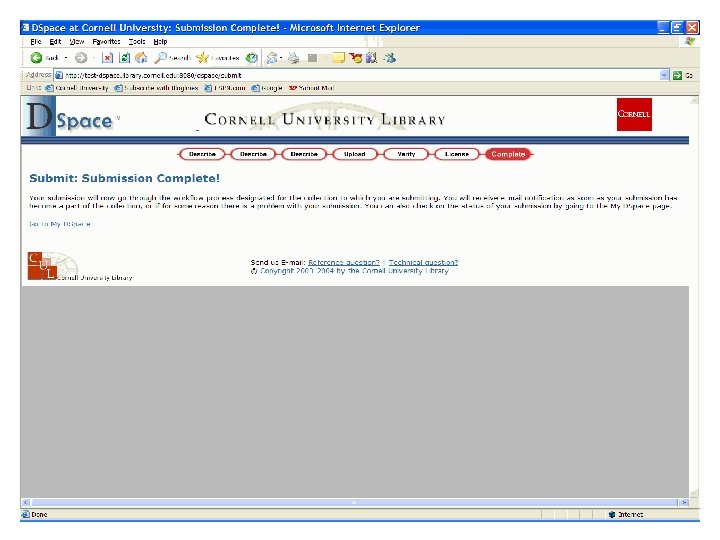This screenshot has height=540, width=720.
Task: Click the License progress step
Action: click(x=457, y=154)
